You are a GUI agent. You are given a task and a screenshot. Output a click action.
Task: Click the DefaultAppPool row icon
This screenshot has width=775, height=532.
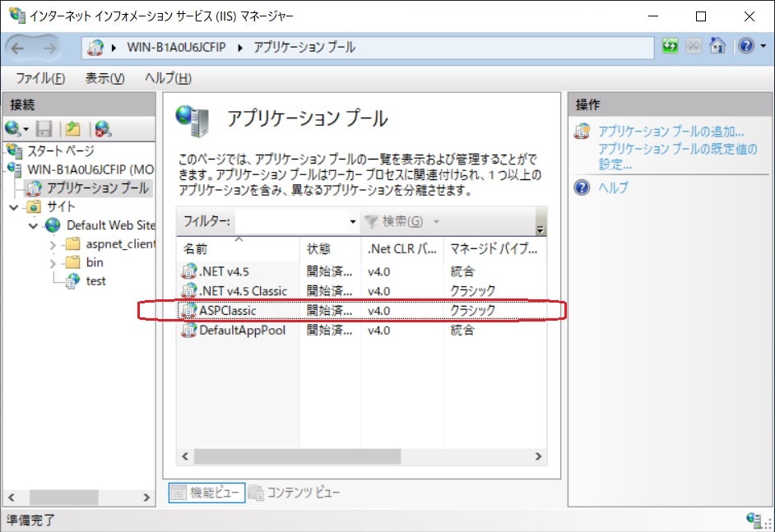tap(188, 330)
